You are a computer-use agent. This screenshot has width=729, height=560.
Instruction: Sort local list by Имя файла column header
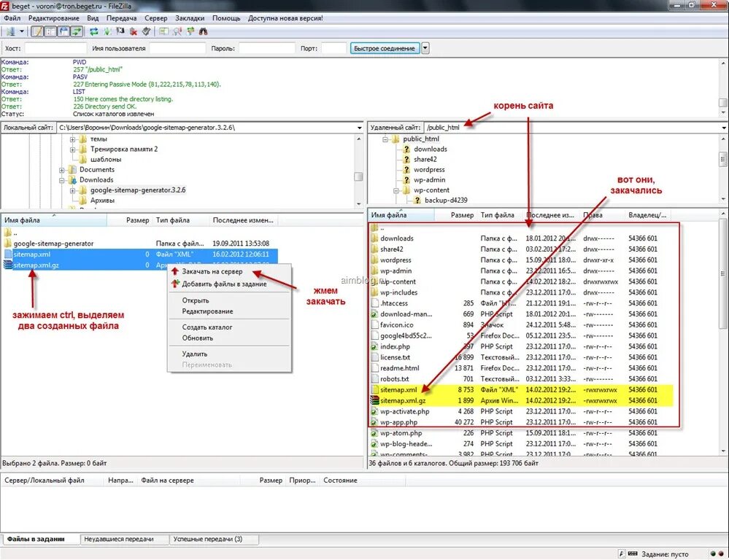click(54, 220)
